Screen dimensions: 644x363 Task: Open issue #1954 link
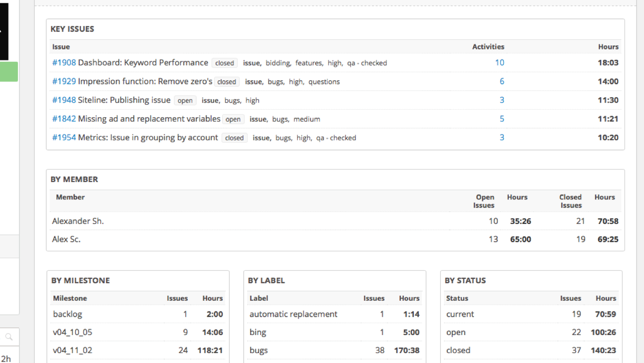(64, 138)
